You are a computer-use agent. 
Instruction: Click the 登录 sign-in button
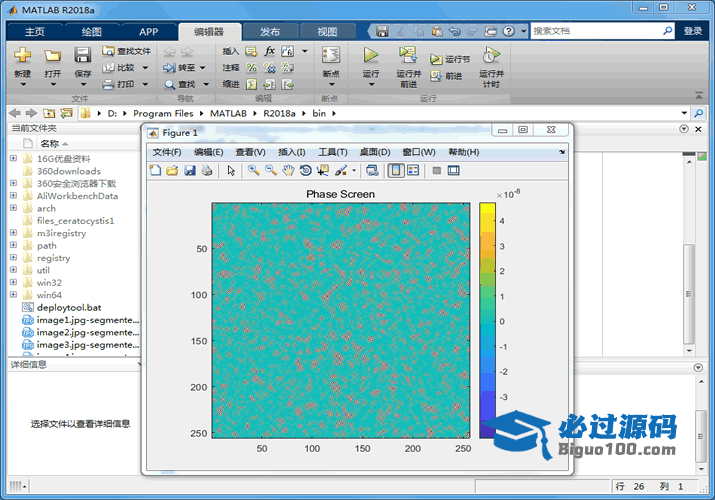tap(693, 31)
